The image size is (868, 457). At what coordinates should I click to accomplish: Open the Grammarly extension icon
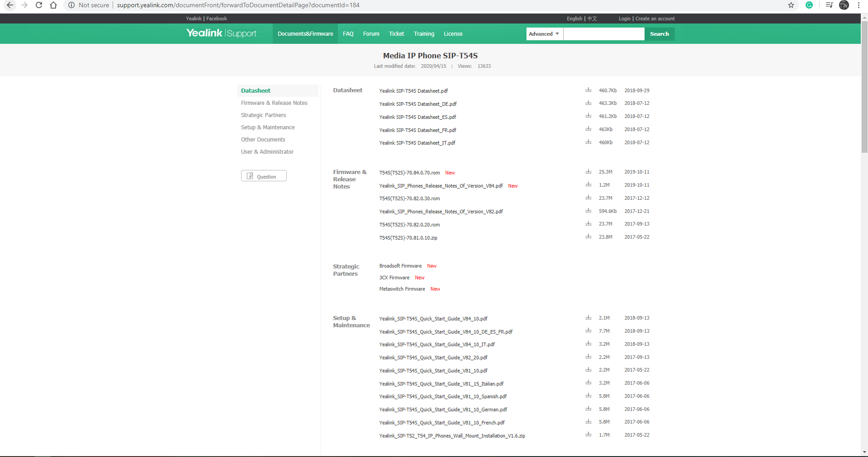coord(809,5)
